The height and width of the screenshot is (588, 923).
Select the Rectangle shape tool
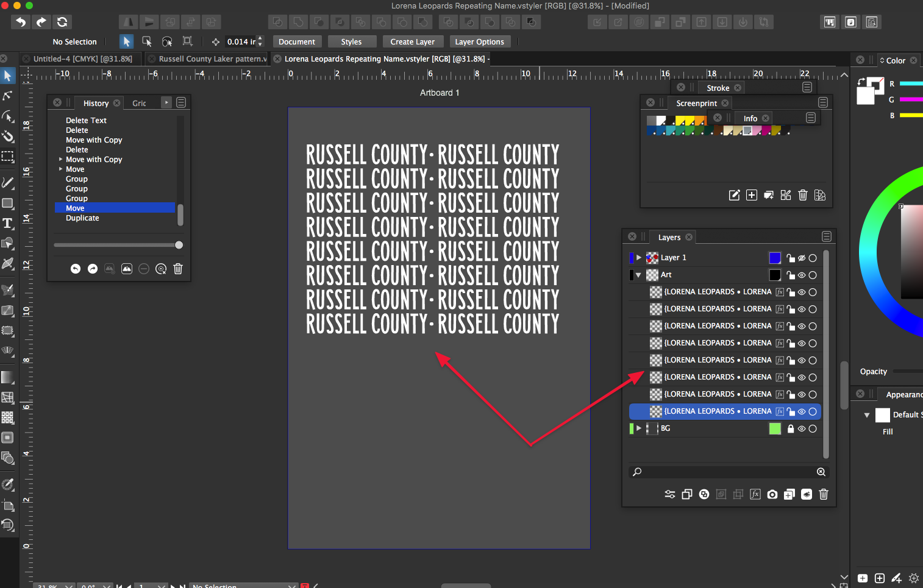(8, 203)
